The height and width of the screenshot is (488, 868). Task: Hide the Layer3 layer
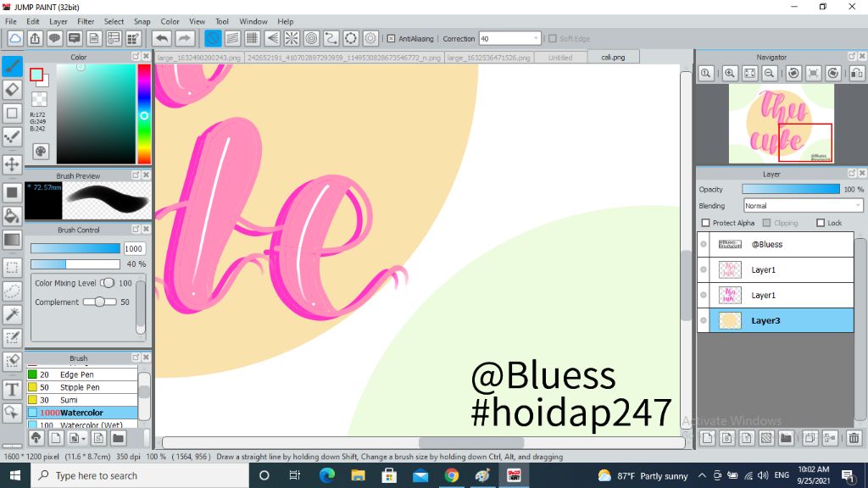point(704,320)
